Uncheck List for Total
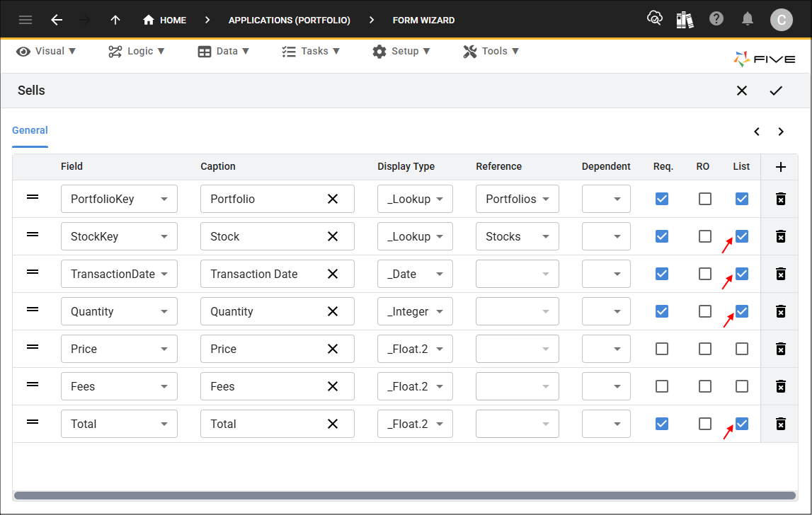This screenshot has height=515, width=812. 742,424
